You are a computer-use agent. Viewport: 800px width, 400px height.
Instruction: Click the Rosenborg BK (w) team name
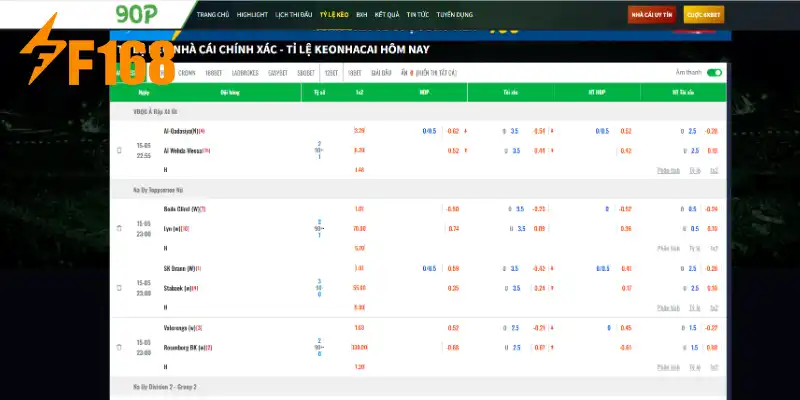(x=184, y=347)
